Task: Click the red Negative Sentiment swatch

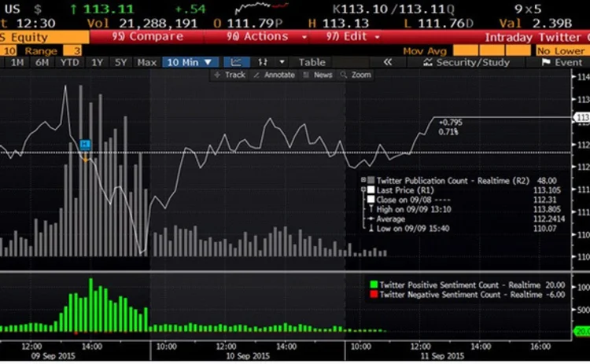Action: [374, 295]
